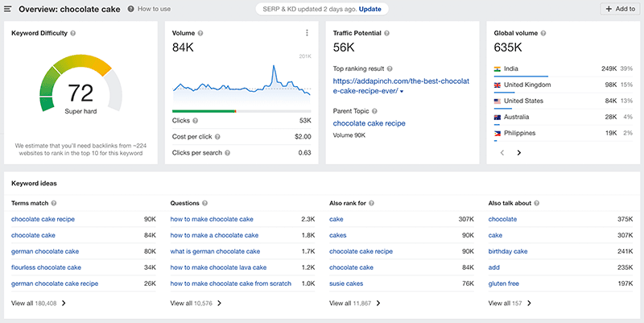Open the add keyword link
Image resolution: width=644 pixels, height=323 pixels.
click(493, 267)
